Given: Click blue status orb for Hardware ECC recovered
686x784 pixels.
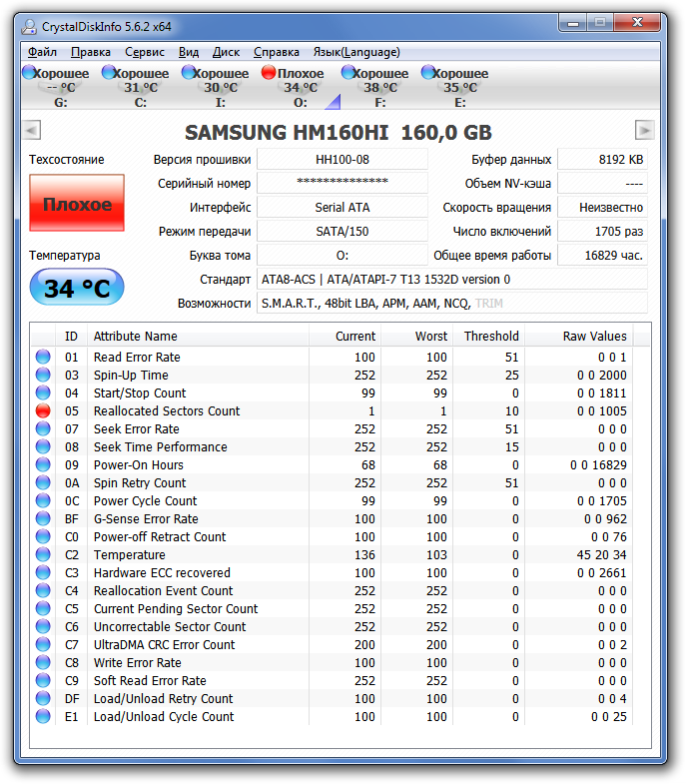Looking at the screenshot, I should point(43,572).
